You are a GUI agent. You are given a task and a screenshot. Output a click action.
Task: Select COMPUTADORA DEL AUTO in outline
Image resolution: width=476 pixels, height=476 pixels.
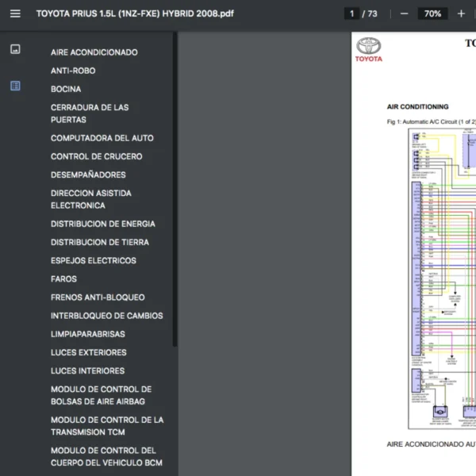(102, 138)
